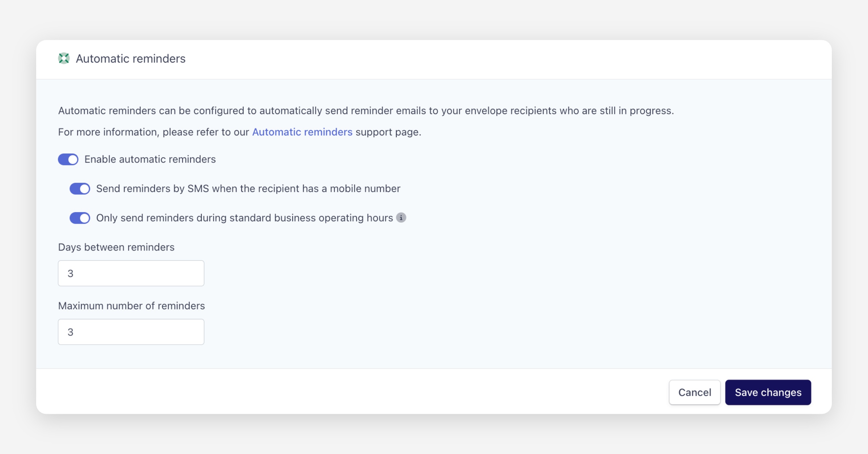Click the green logo icon beside the title
Screen dimensions: 868x454
pos(64,58)
